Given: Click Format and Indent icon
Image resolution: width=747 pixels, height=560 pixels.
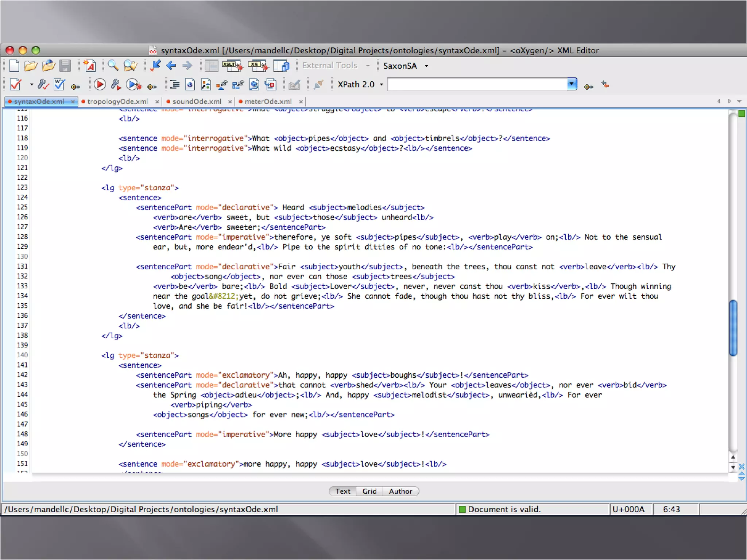Looking at the screenshot, I should coord(175,85).
